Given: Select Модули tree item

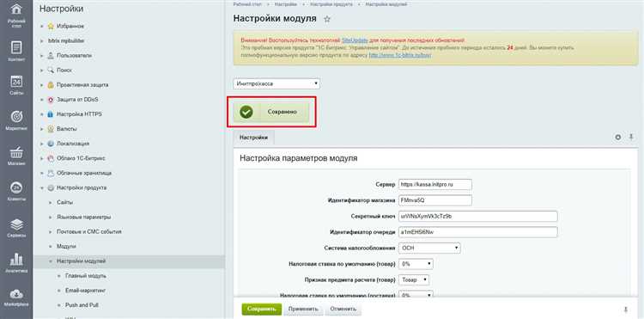Looking at the screenshot, I should tap(66, 246).
